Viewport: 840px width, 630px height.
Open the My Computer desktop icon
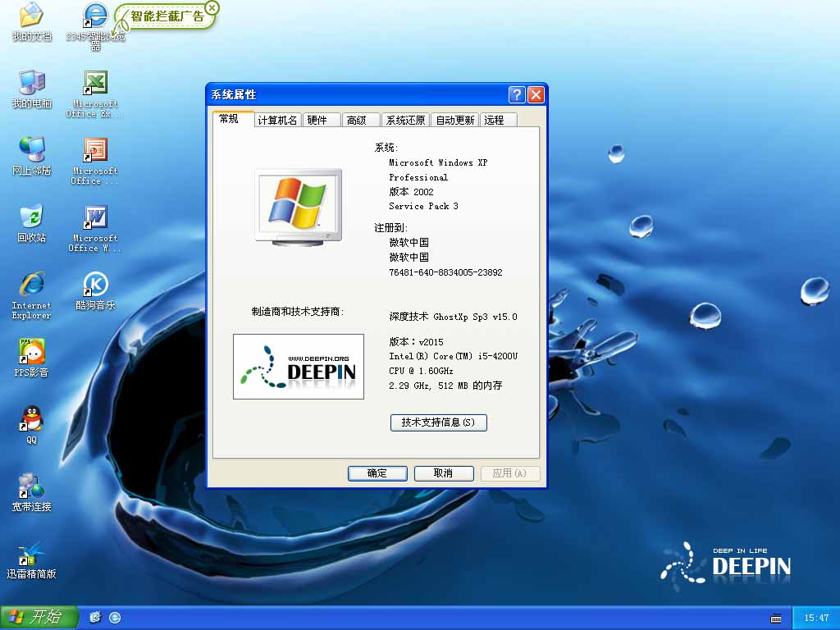[32, 89]
